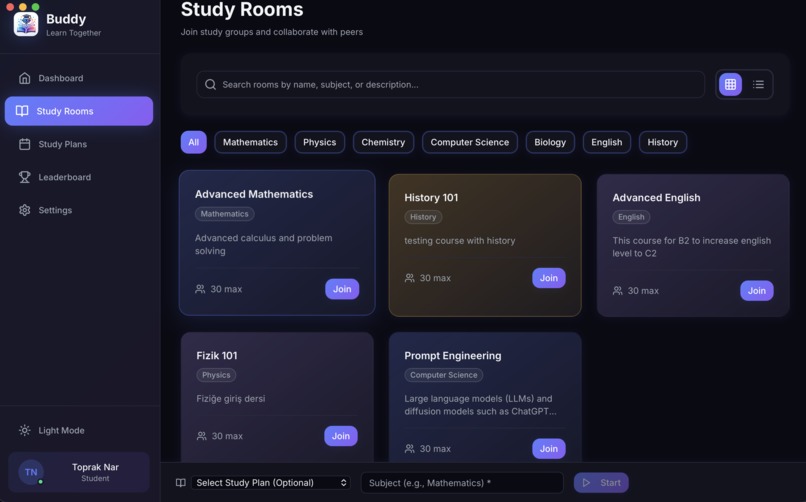Image resolution: width=806 pixels, height=502 pixels.
Task: Join the History 101 room
Action: tap(548, 278)
